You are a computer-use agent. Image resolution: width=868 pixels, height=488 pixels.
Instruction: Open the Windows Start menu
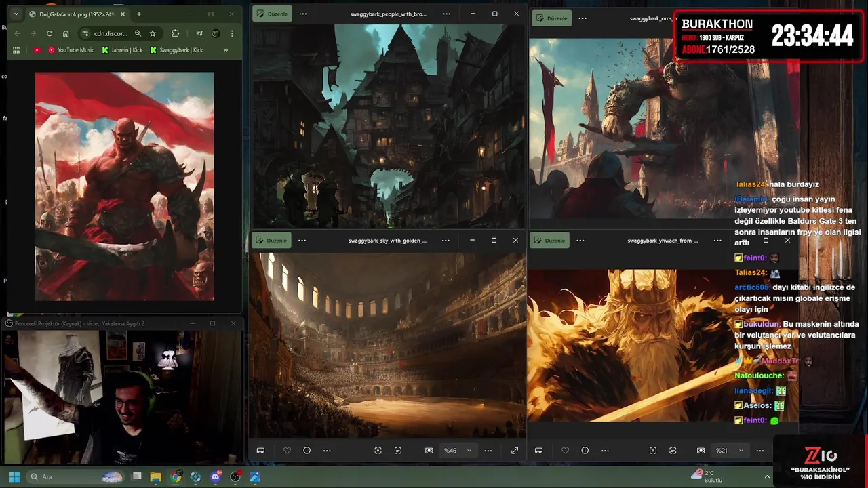[x=14, y=477]
